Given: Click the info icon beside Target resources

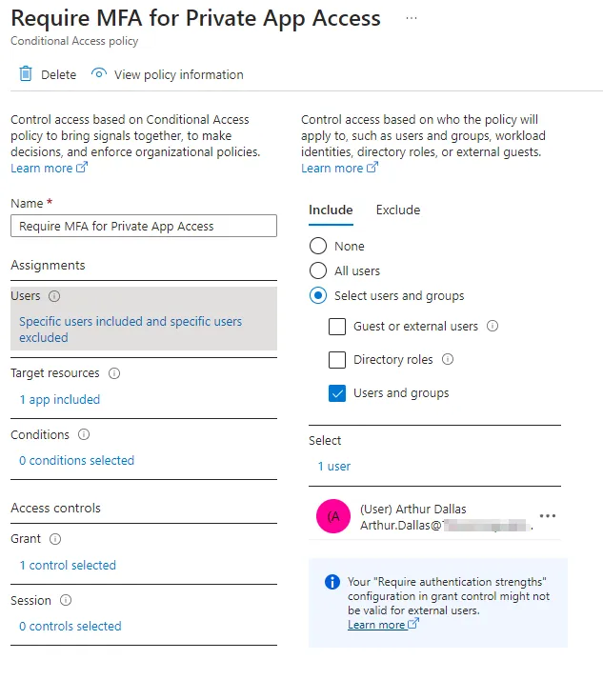Looking at the screenshot, I should click(x=114, y=373).
